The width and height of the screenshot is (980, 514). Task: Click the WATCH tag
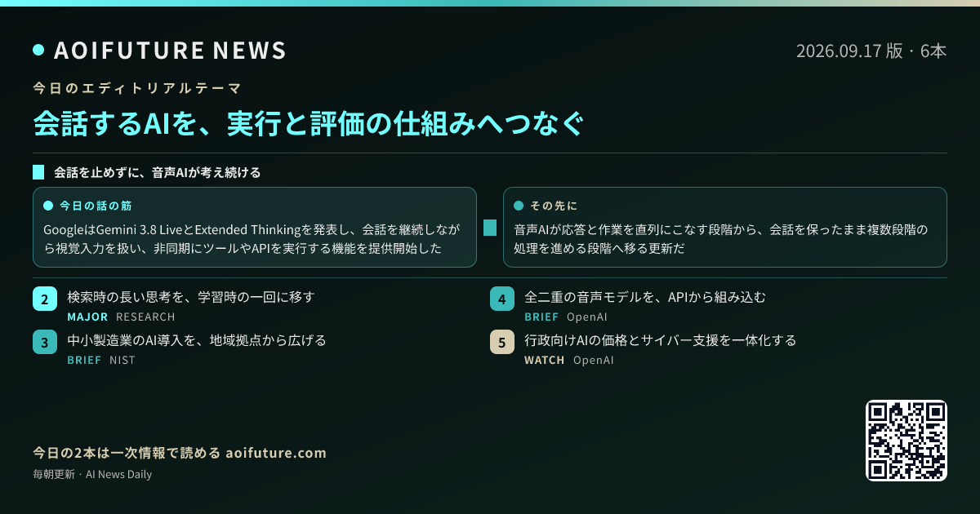click(545, 360)
